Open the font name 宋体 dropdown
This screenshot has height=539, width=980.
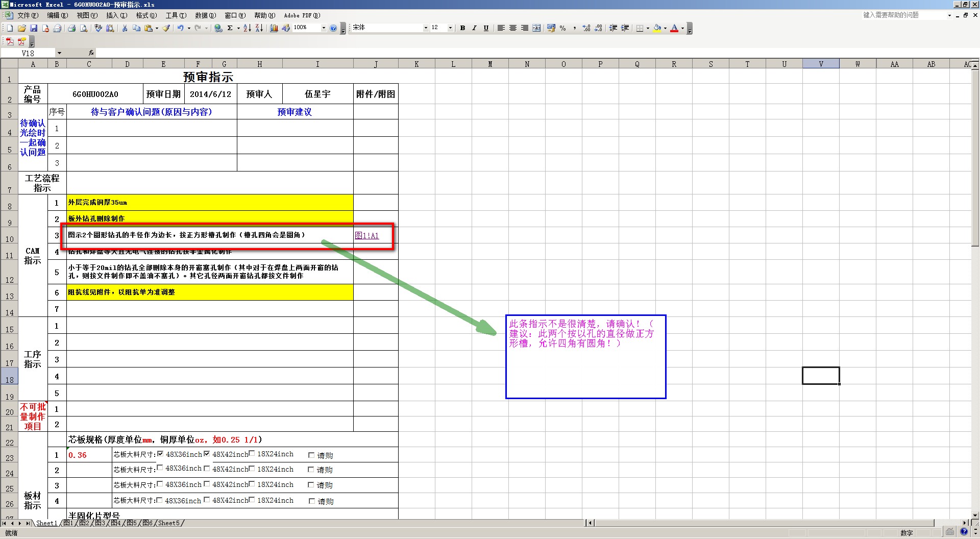(426, 28)
